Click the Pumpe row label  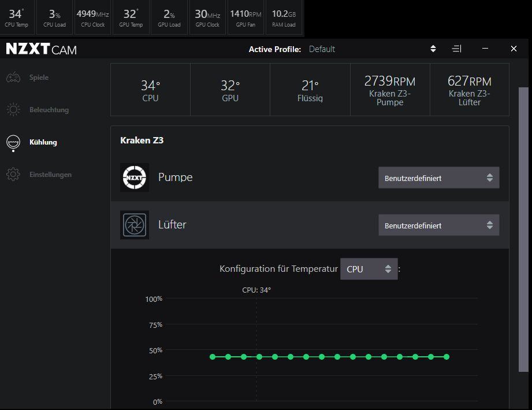click(175, 178)
